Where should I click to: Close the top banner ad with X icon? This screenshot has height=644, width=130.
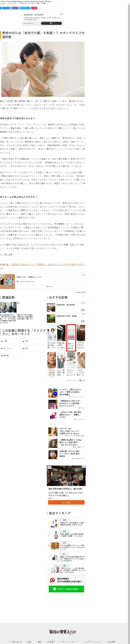coord(63,14)
